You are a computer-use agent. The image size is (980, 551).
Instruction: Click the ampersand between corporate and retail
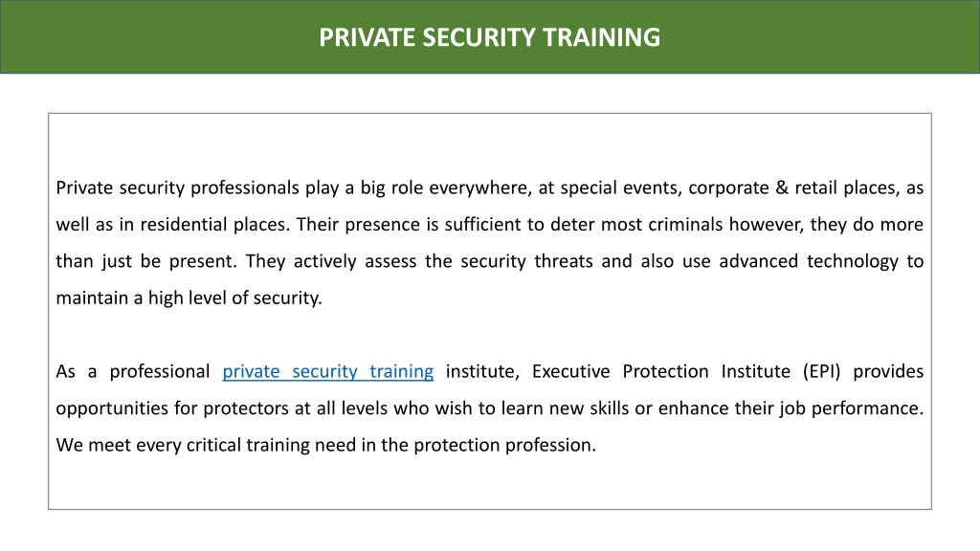click(x=782, y=187)
